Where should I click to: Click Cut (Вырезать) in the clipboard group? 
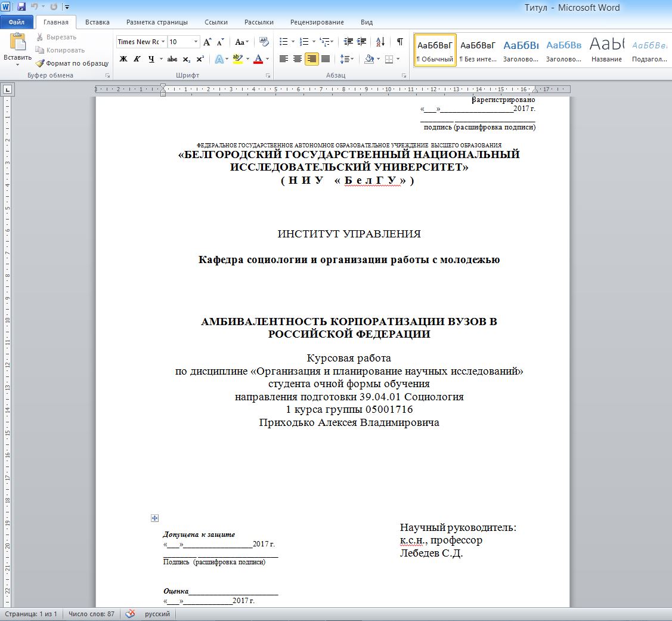pos(57,38)
